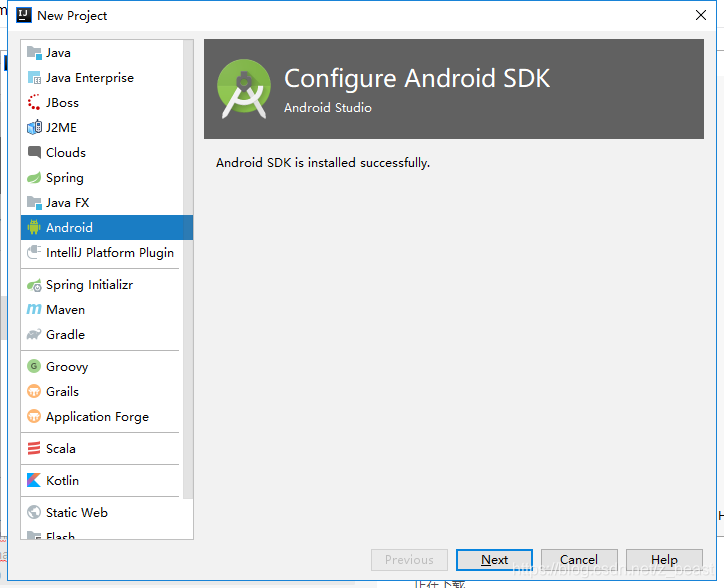Click the Grails orange icon
724x588 pixels.
pyautogui.click(x=34, y=392)
